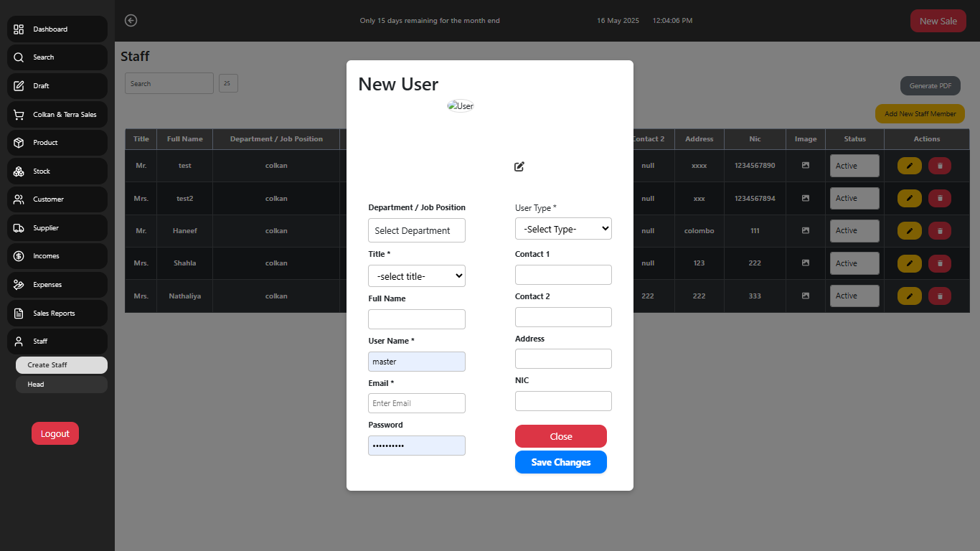Image resolution: width=980 pixels, height=551 pixels.
Task: Edit the Nathaliya row with pencil icon
Action: [x=910, y=296]
